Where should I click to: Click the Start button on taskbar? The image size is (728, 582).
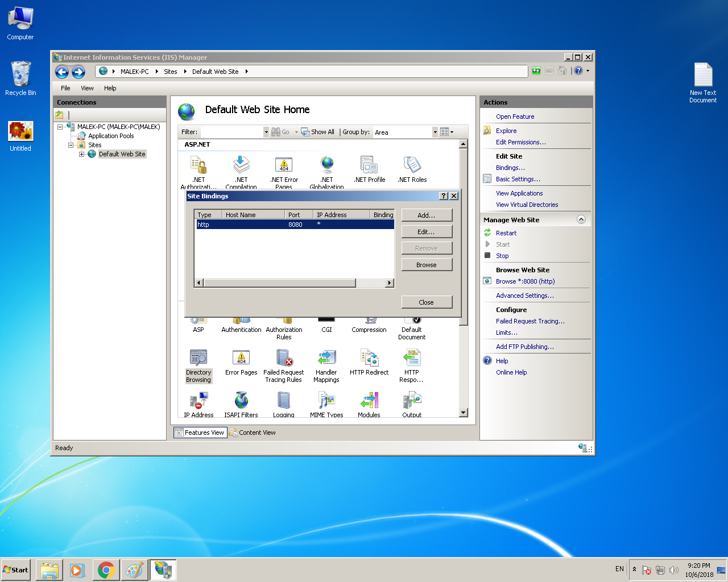16,569
